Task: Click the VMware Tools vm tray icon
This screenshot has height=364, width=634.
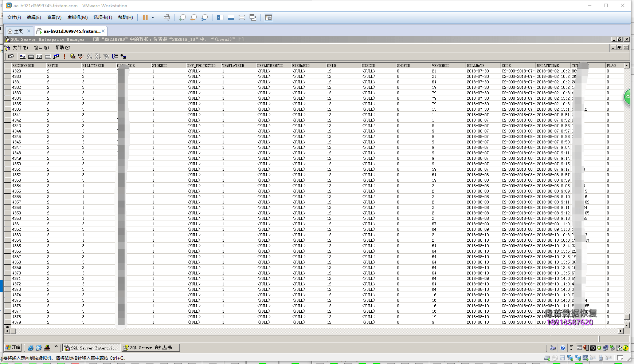Action: point(579,348)
